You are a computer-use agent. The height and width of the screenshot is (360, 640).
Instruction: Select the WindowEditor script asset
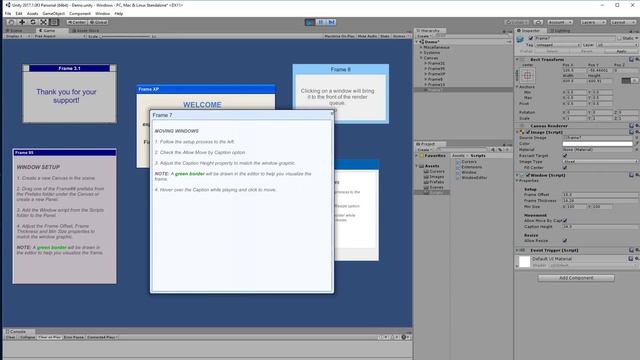(x=471, y=178)
